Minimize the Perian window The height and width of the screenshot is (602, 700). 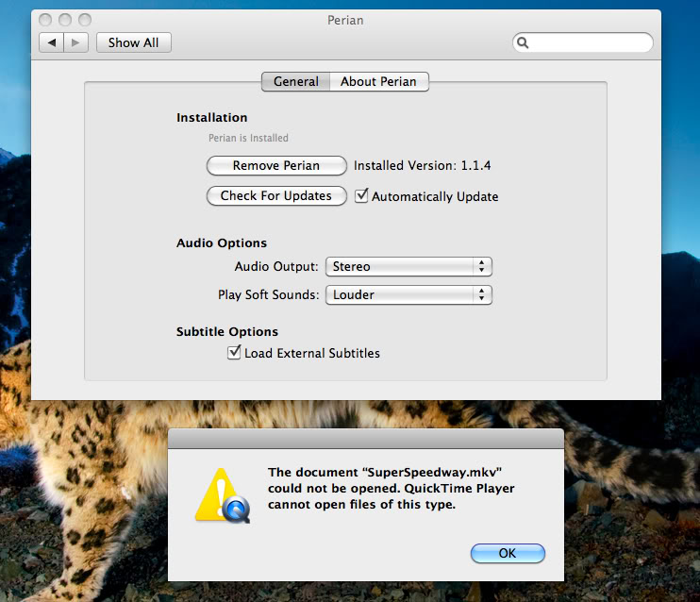[65, 20]
